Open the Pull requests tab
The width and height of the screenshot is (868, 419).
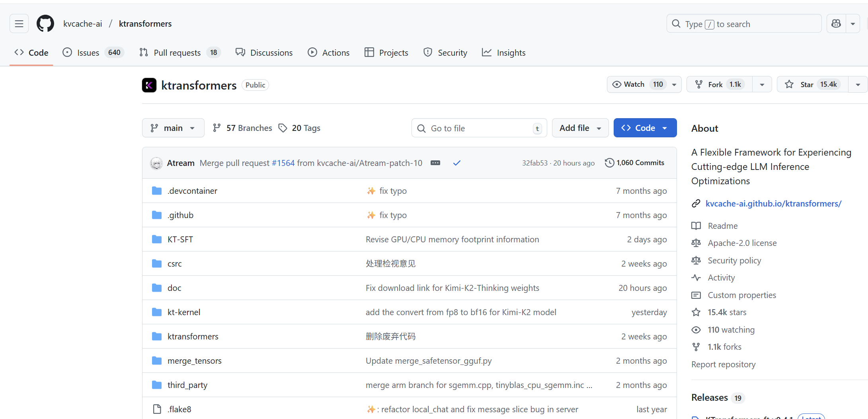click(177, 53)
